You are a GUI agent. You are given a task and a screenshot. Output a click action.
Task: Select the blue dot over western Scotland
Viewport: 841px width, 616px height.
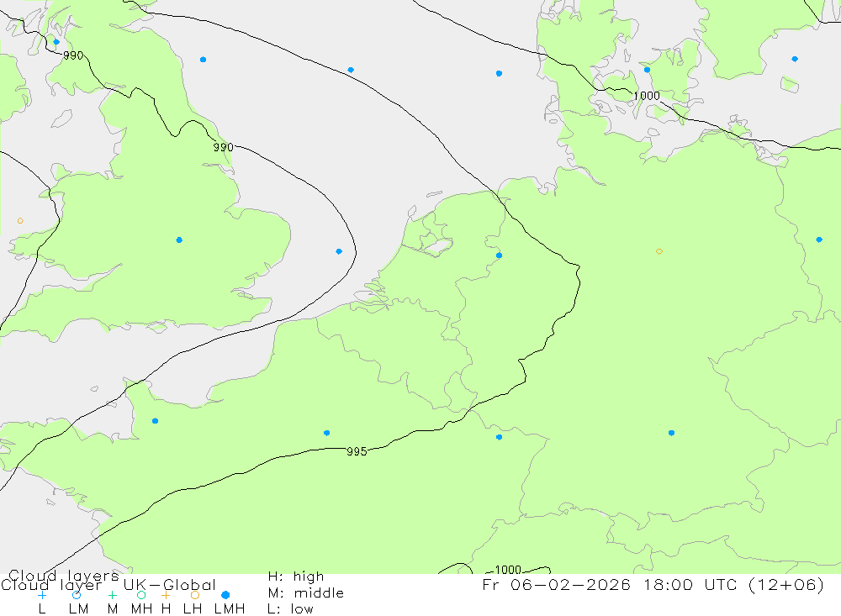coord(56,42)
